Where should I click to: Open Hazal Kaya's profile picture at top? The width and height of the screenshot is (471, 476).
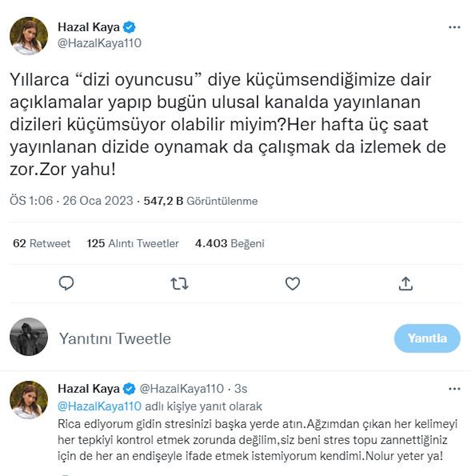pos(29,36)
